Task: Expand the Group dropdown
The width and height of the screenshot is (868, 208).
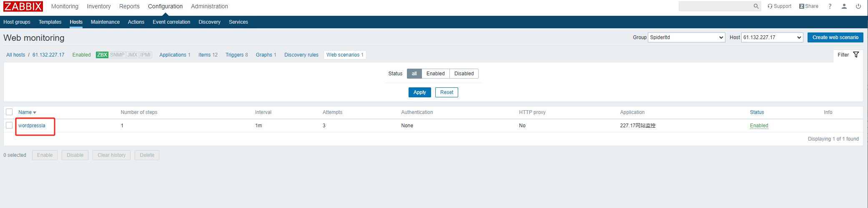Action: (x=686, y=37)
